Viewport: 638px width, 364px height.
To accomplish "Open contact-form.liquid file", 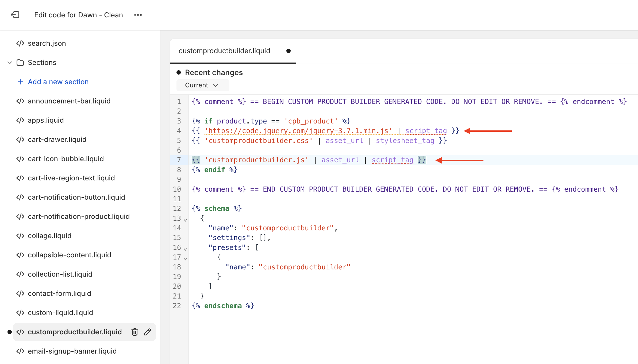I will (59, 293).
